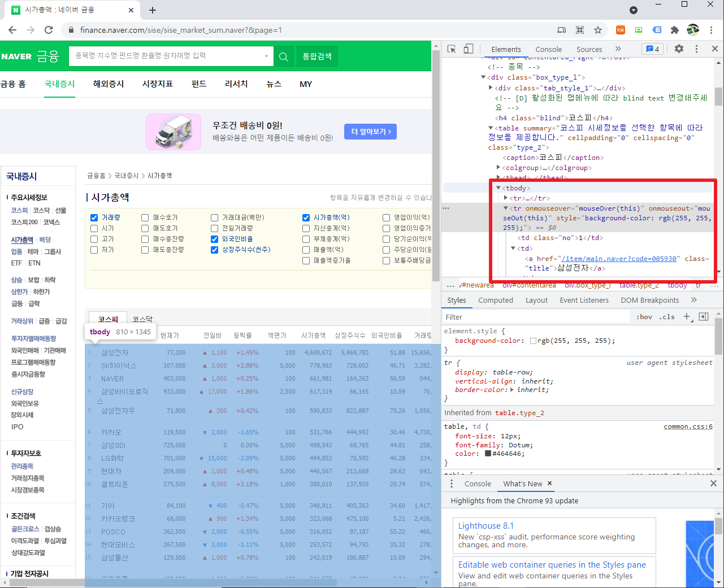Close the DevTools panel
This screenshot has height=588, width=724.
point(715,49)
